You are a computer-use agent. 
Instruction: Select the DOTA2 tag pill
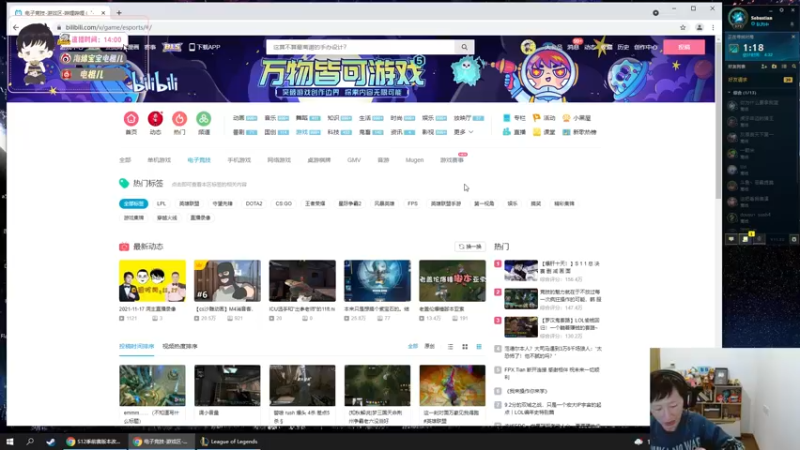pos(254,204)
